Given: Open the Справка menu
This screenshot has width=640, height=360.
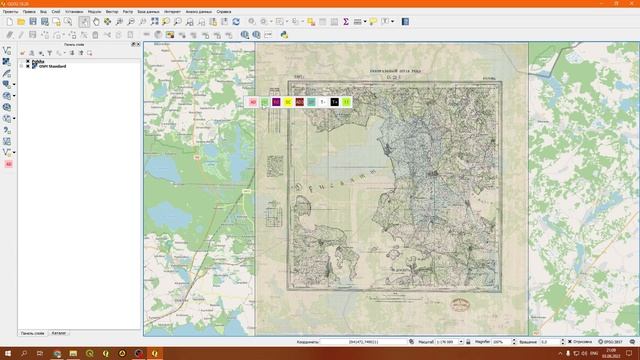Looking at the screenshot, I should pos(224,12).
